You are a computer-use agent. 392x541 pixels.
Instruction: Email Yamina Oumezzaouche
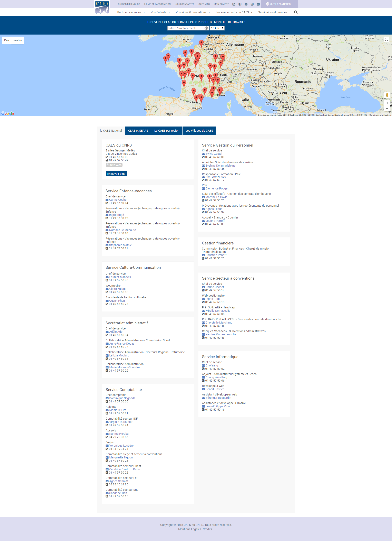pos(221,334)
